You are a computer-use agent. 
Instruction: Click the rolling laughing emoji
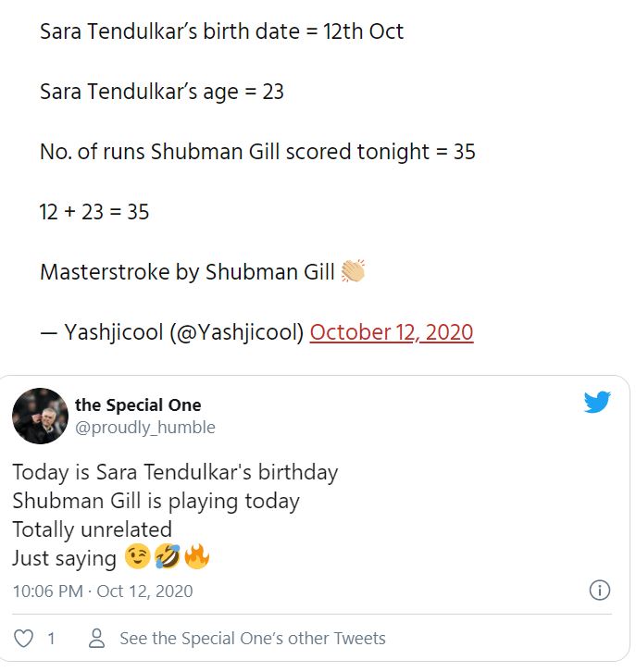point(168,558)
